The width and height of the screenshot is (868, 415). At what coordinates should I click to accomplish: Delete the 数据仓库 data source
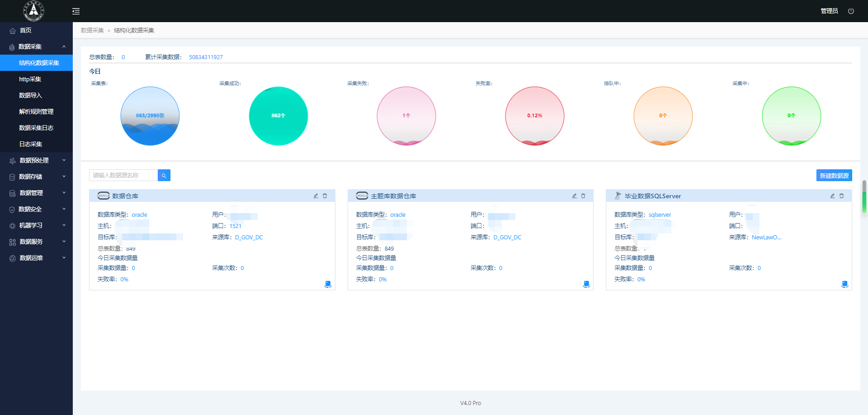pyautogui.click(x=325, y=196)
